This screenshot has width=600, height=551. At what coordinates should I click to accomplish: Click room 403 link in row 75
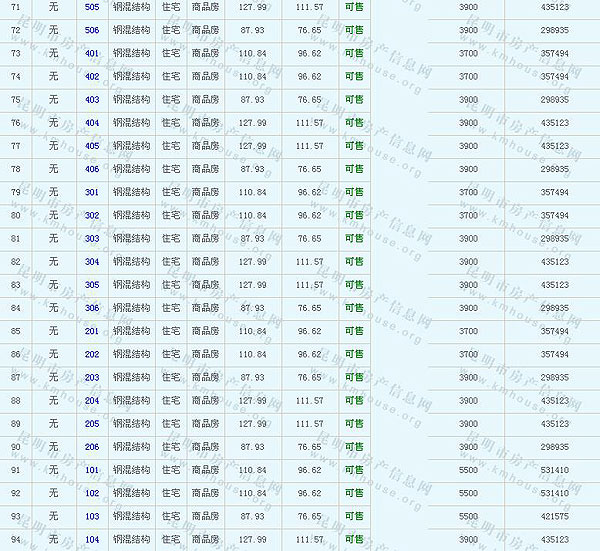tap(92, 100)
